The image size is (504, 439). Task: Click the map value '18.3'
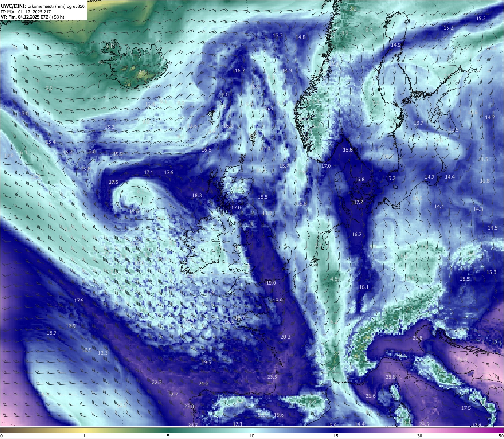(x=197, y=195)
